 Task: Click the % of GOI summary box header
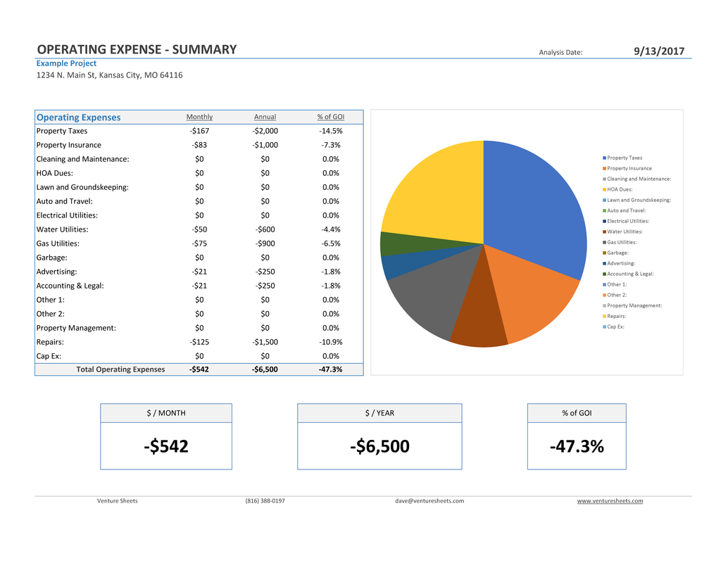(577, 413)
